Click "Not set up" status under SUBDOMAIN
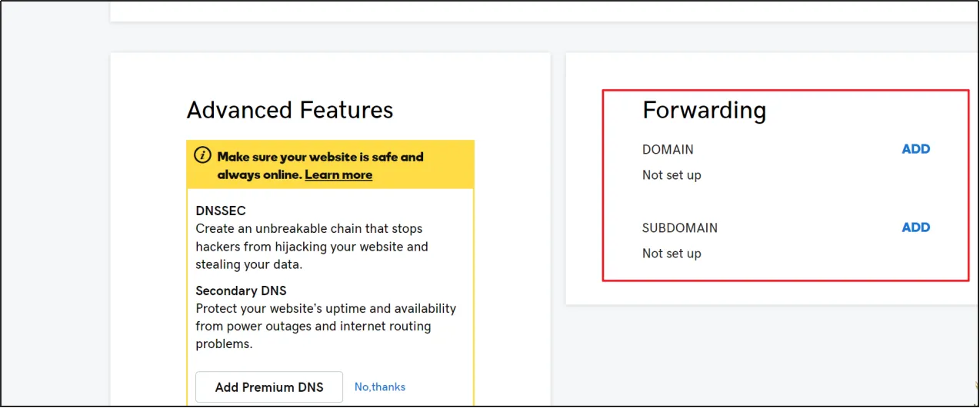 672,254
